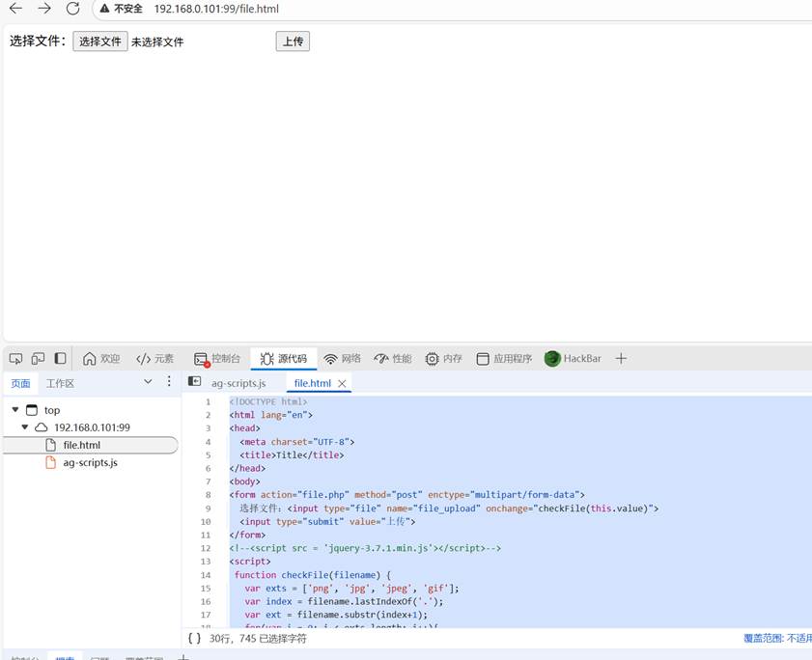Click the not-secure warning icon in address bar
The width and height of the screenshot is (812, 660).
(104, 9)
